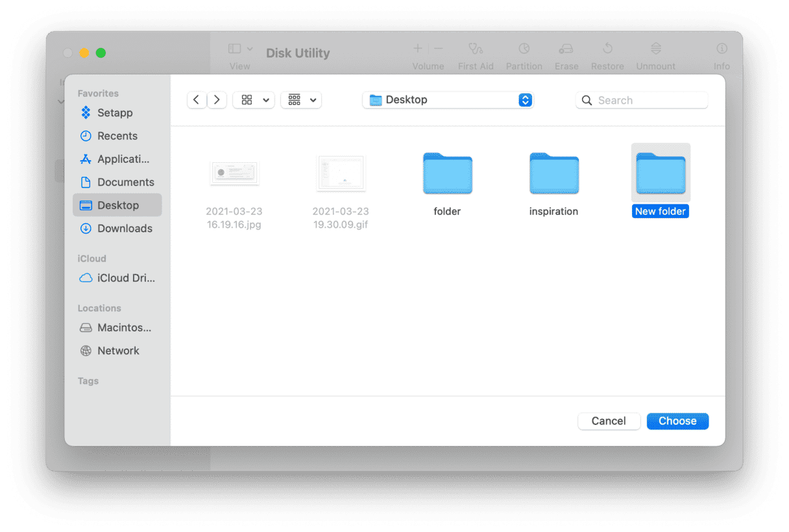Open the Desktop location popup menu

pyautogui.click(x=448, y=100)
